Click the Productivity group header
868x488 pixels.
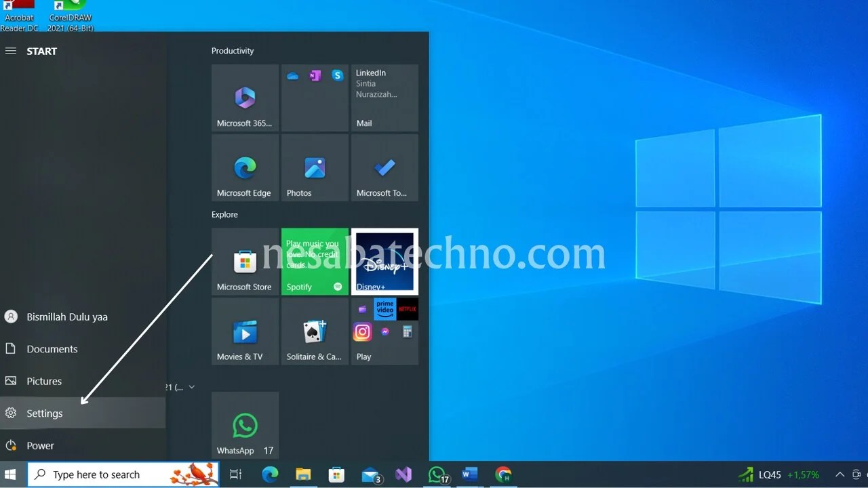point(233,51)
